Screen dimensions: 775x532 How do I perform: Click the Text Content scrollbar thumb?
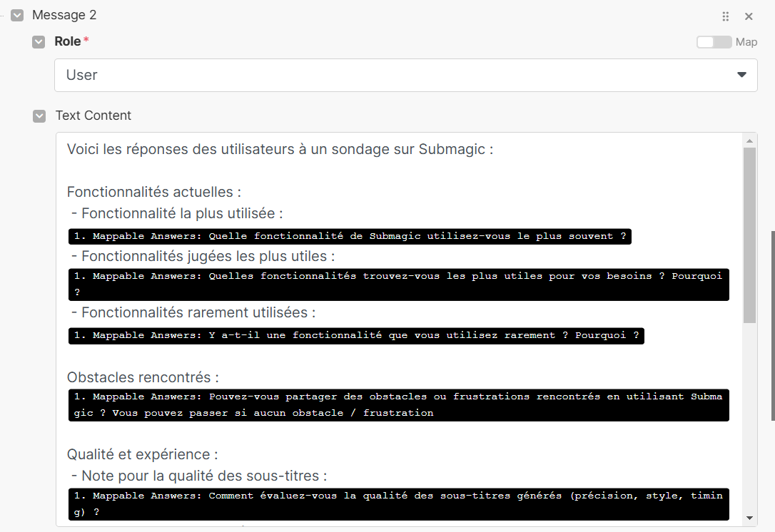click(x=749, y=235)
